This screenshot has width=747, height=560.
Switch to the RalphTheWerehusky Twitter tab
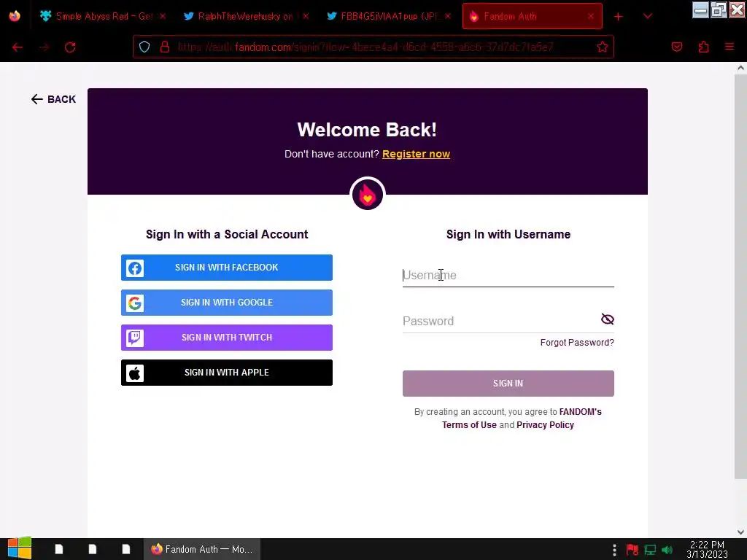246,16
